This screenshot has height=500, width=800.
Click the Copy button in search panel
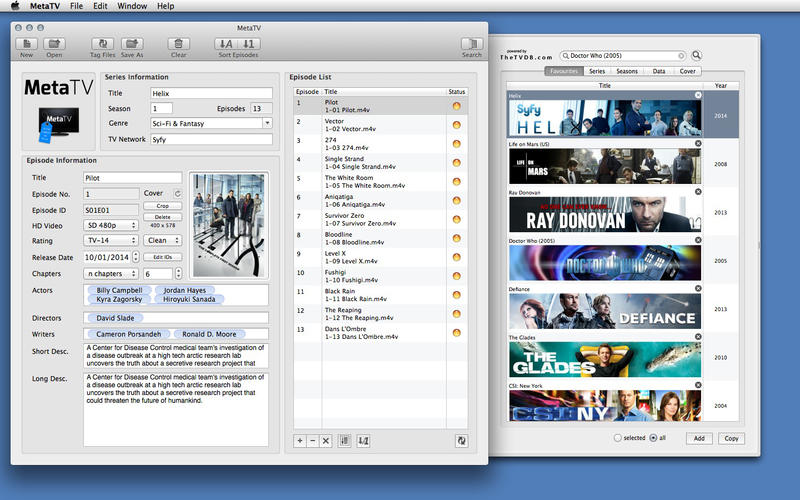[x=731, y=438]
